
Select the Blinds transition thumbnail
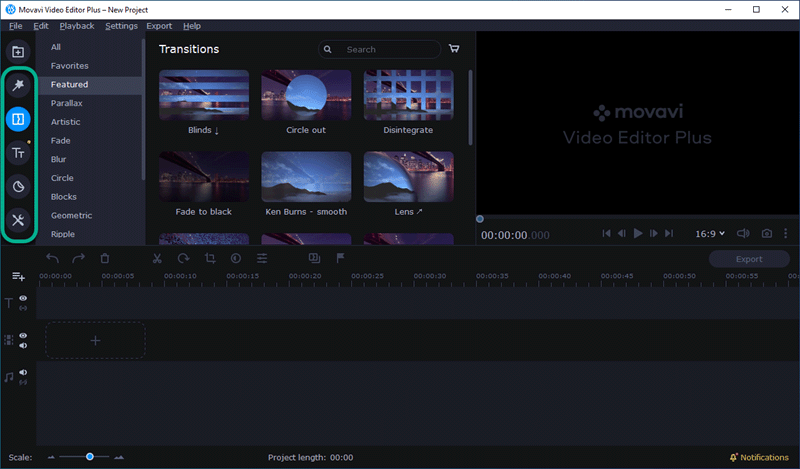(x=204, y=95)
